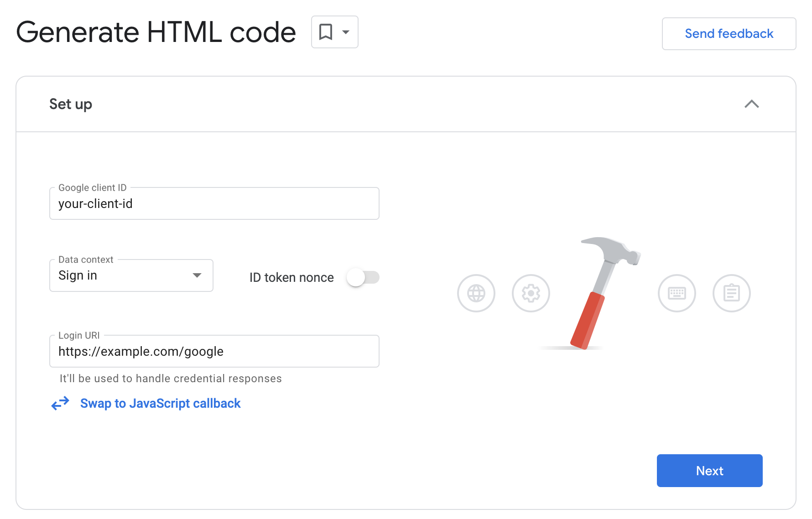Enable the ID token nonce toggle
Viewport: 812px width, 519px height.
(363, 277)
